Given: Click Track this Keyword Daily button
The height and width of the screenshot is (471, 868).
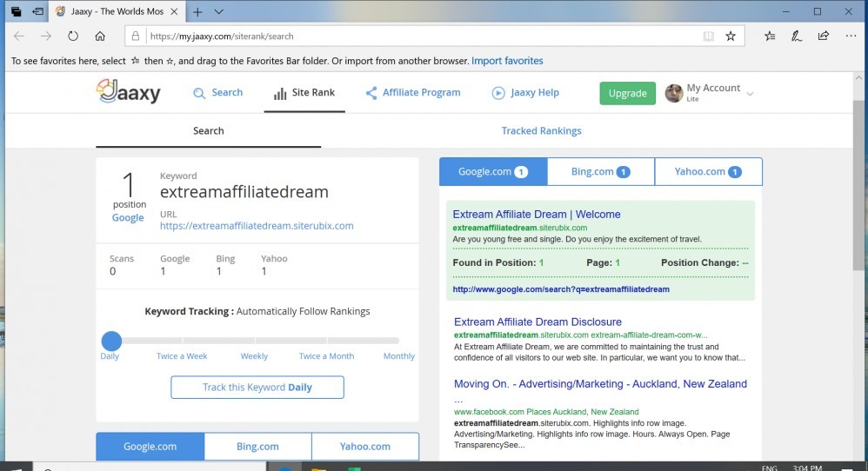Looking at the screenshot, I should coord(257,387).
